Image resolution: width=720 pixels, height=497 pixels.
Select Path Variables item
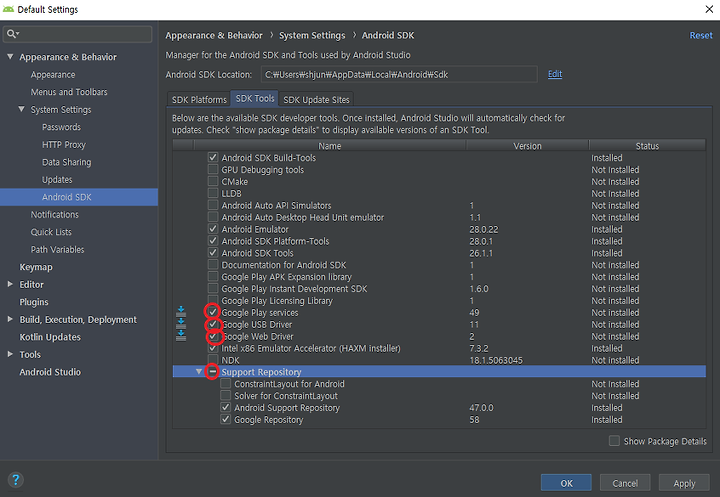coord(57,249)
